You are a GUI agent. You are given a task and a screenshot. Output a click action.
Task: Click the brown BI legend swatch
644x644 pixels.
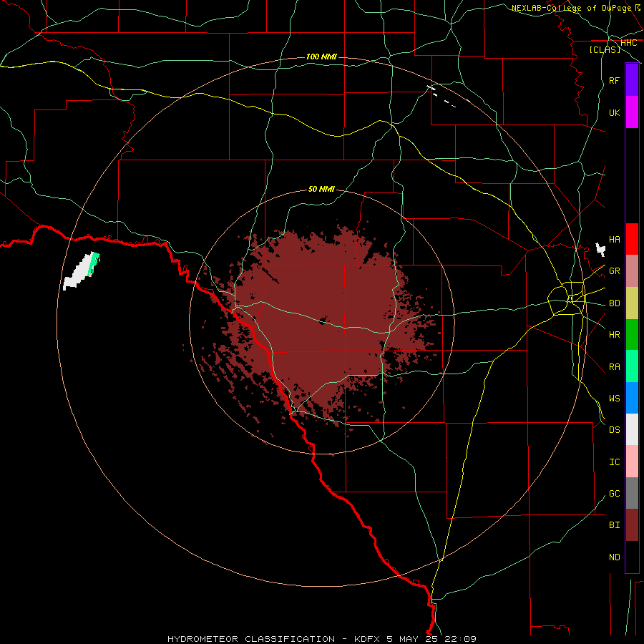(x=632, y=525)
